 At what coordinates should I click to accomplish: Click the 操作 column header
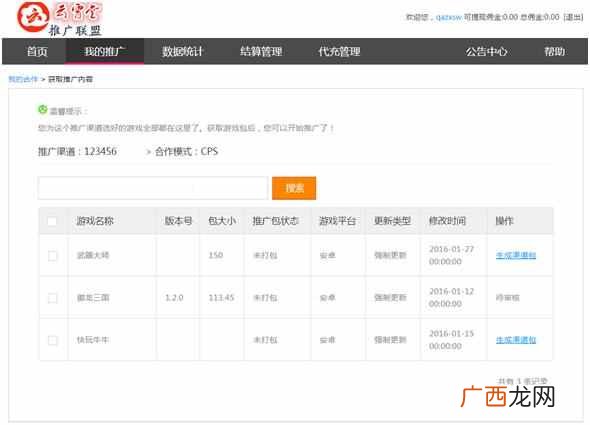pos(504,221)
